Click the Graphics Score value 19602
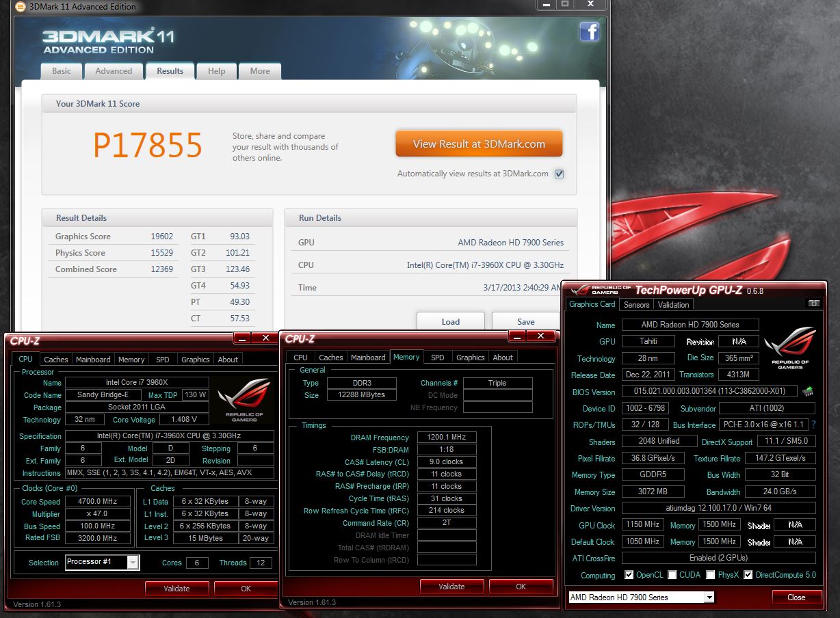The width and height of the screenshot is (840, 618). [x=163, y=237]
